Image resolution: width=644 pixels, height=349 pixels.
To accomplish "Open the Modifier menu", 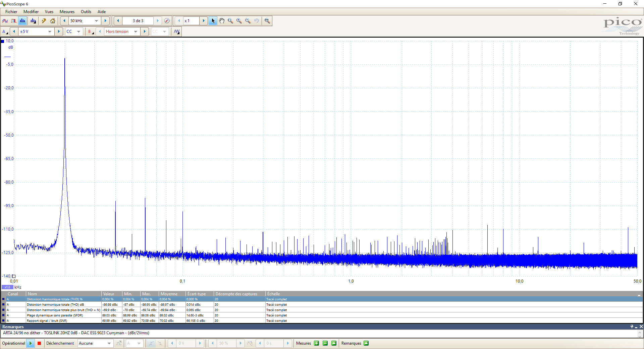I will pos(31,12).
